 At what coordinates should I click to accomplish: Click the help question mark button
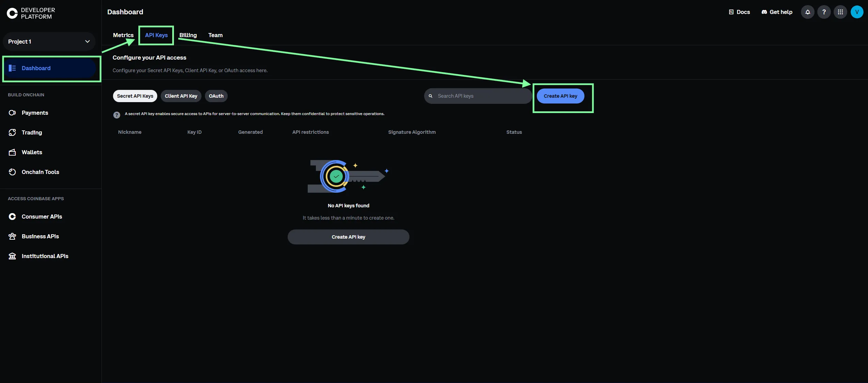click(824, 12)
